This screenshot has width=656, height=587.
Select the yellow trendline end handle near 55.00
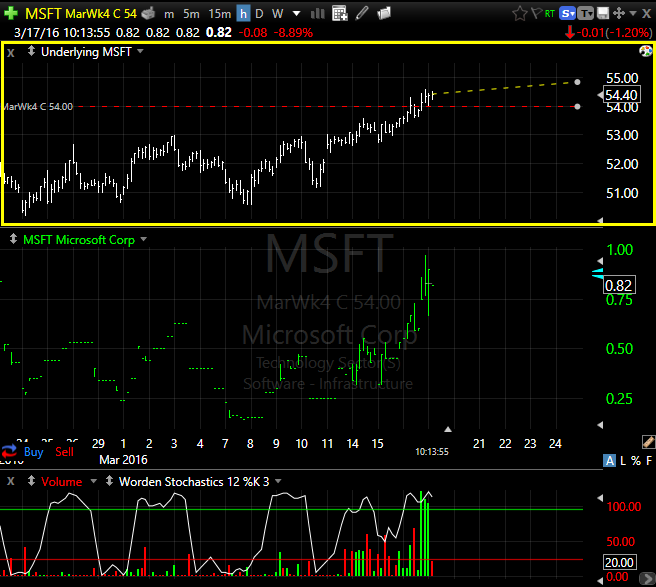point(577,82)
